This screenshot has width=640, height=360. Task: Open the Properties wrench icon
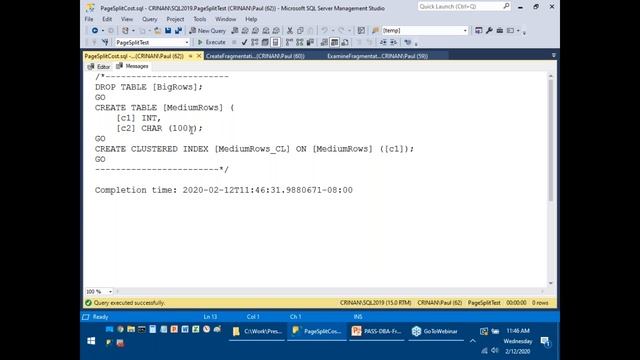pyautogui.click(x=489, y=31)
